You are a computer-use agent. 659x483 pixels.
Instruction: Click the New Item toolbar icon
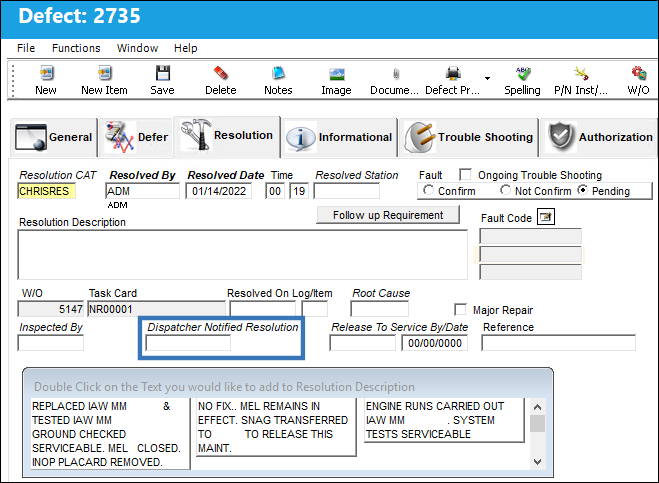[x=104, y=73]
